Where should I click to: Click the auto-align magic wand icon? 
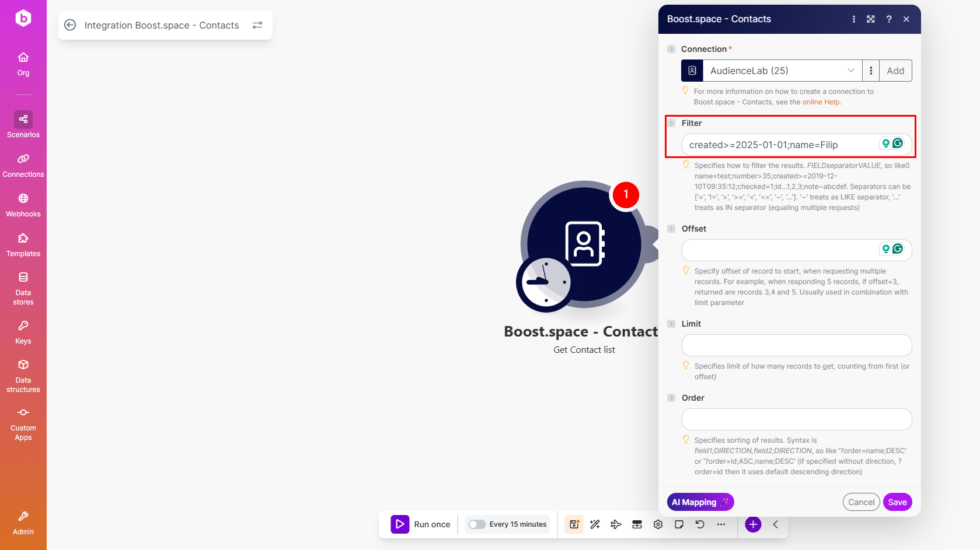tap(595, 524)
